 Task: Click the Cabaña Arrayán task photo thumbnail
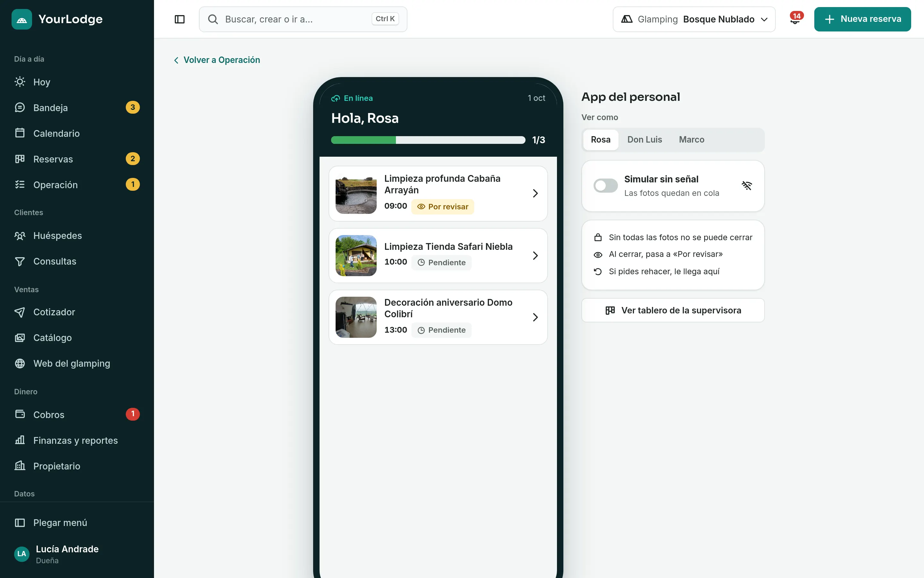point(356,193)
